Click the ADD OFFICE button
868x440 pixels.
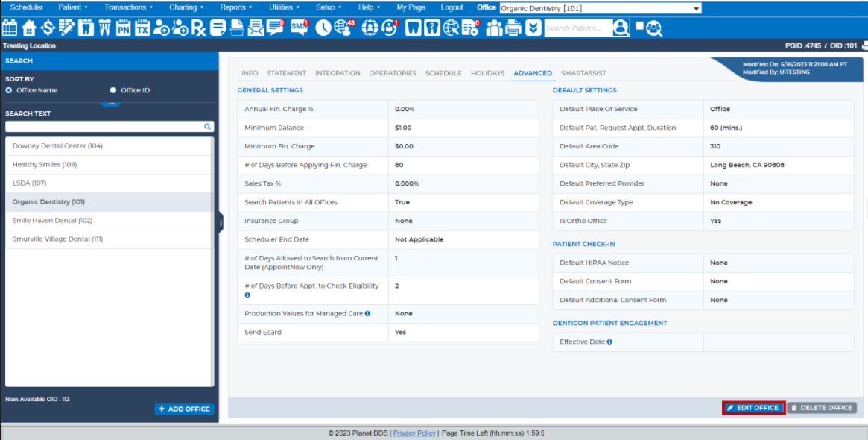point(184,409)
